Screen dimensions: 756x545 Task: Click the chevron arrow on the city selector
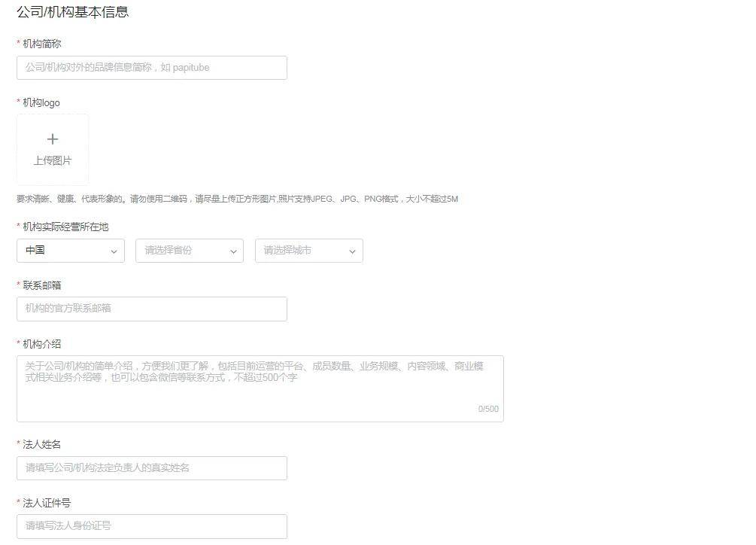click(352, 251)
